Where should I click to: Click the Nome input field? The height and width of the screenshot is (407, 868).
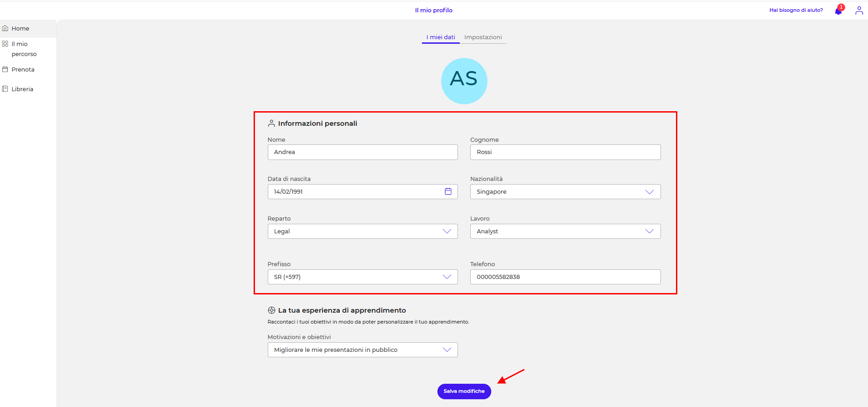tap(362, 152)
